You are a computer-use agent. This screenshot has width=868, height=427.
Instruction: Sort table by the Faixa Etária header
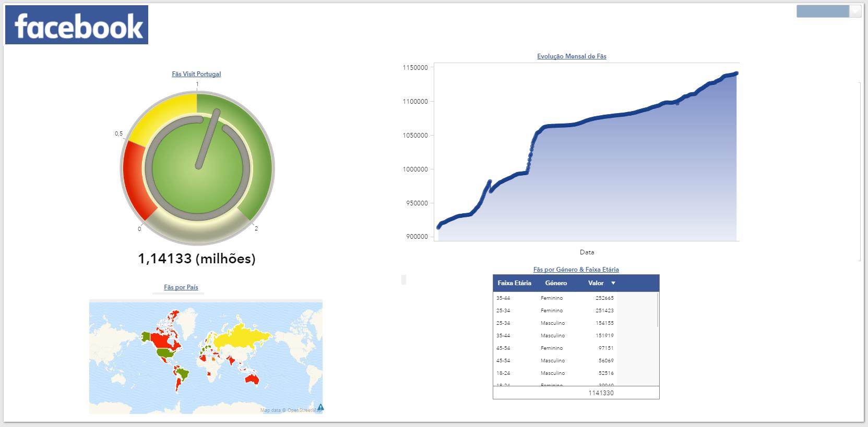(514, 283)
